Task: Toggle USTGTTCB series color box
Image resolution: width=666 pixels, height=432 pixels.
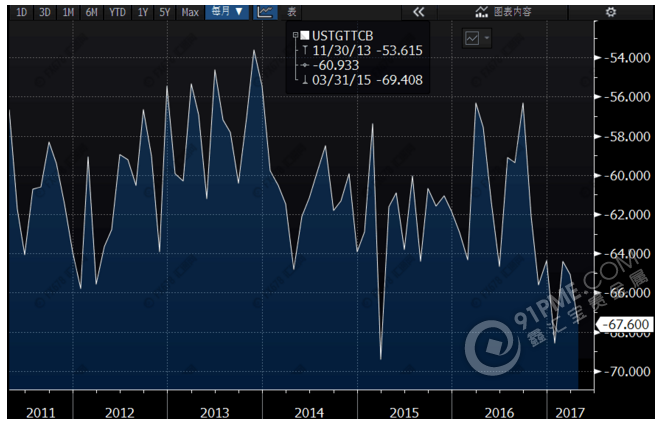Action: (306, 34)
